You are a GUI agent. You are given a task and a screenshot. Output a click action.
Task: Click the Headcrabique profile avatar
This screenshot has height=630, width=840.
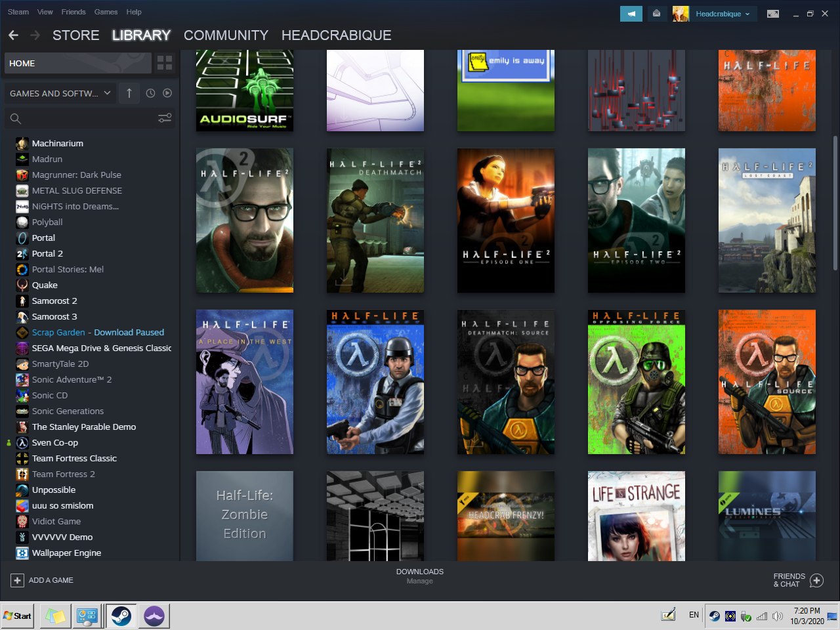[x=681, y=14]
